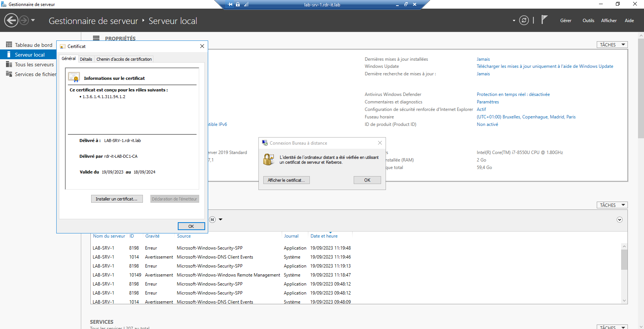Open the notifications flag
This screenshot has width=644, height=329.
click(x=544, y=20)
